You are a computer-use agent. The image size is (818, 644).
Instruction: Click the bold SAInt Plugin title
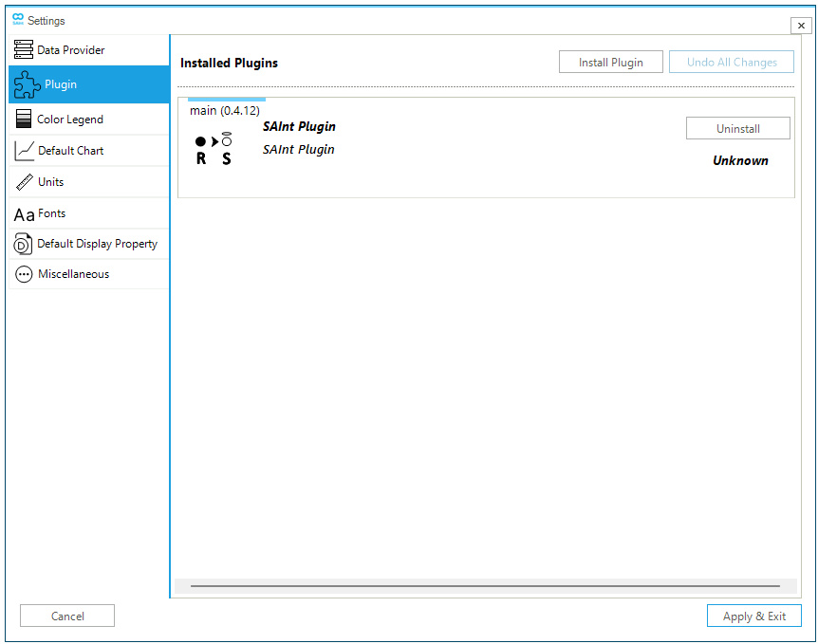click(x=299, y=127)
